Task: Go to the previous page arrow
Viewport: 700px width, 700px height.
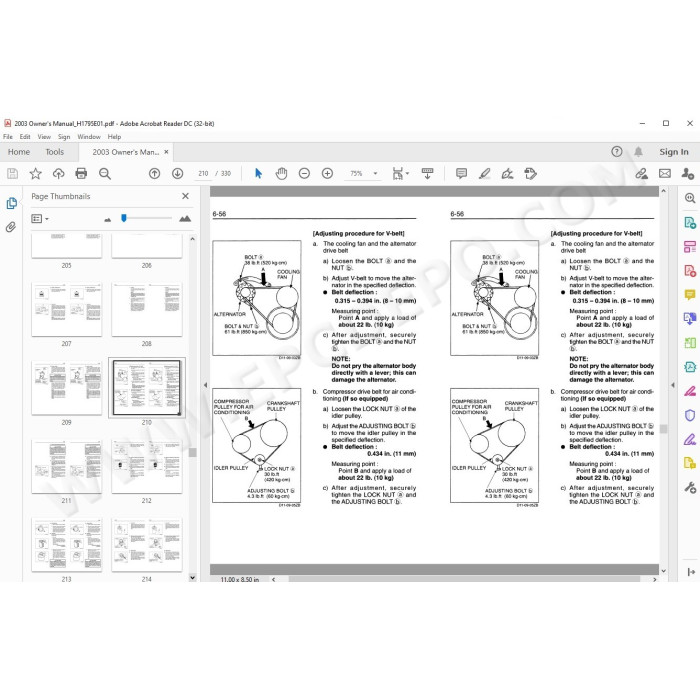Action: pos(154,174)
